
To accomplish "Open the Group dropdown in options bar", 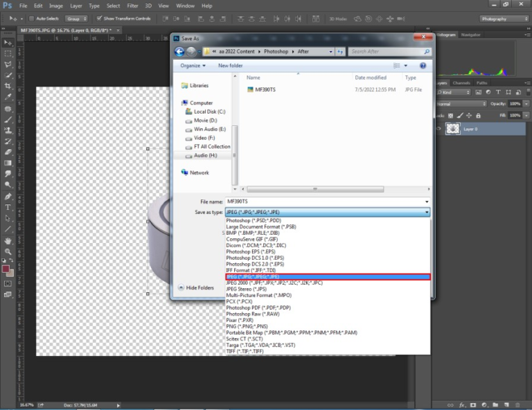I will tap(76, 19).
